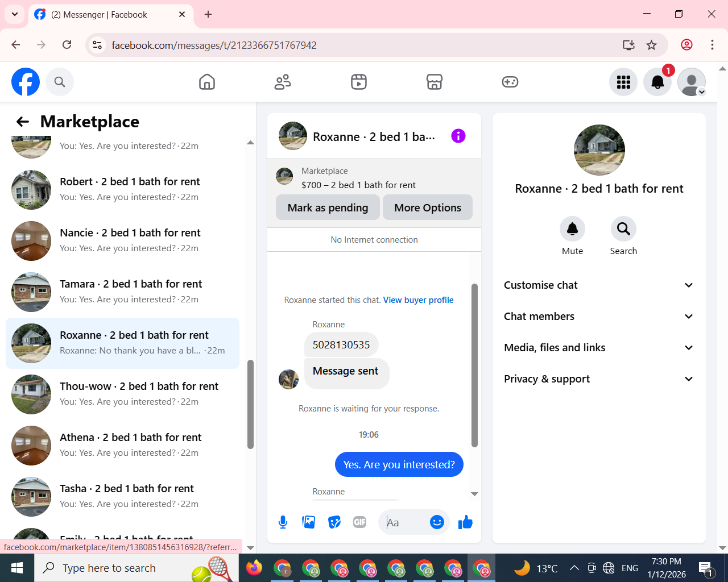The width and height of the screenshot is (728, 582).
Task: Show hidden system tray icons
Action: 574,568
